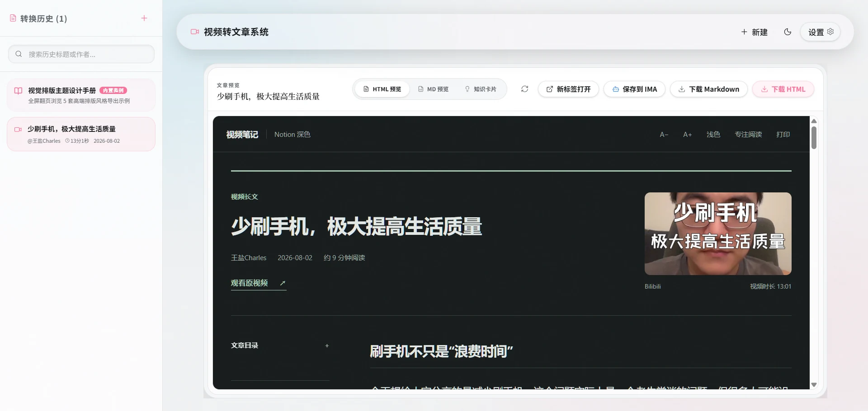This screenshot has width=868, height=411.
Task: Click the Bilibili source label
Action: (652, 286)
